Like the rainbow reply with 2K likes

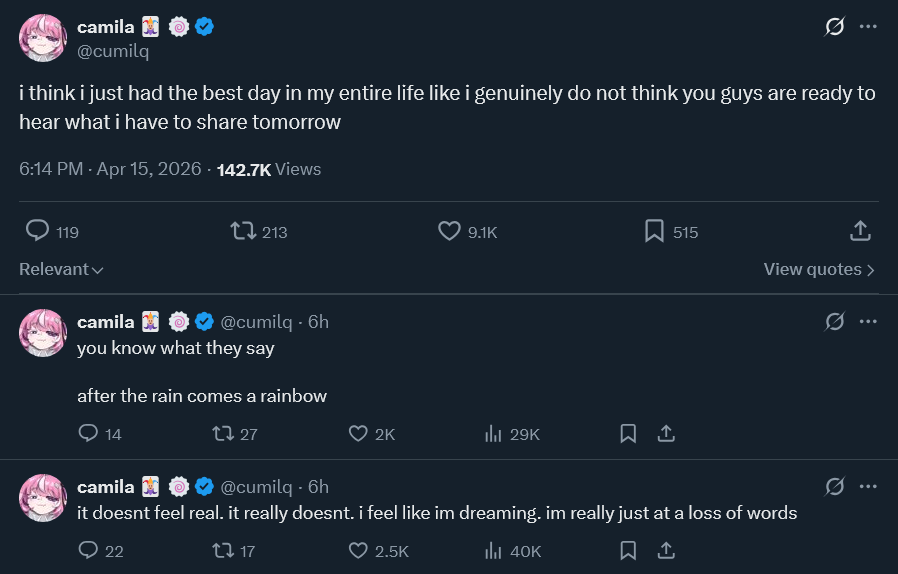tap(359, 434)
